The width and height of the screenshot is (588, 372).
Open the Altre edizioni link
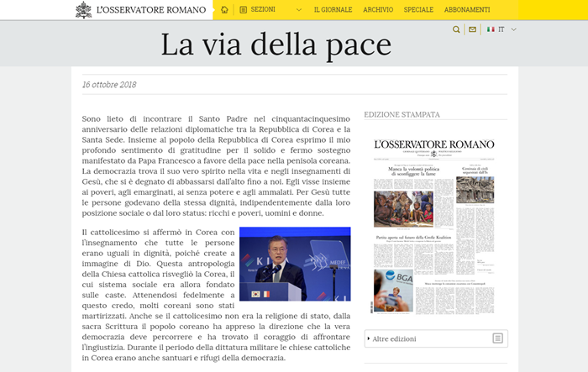tap(394, 338)
